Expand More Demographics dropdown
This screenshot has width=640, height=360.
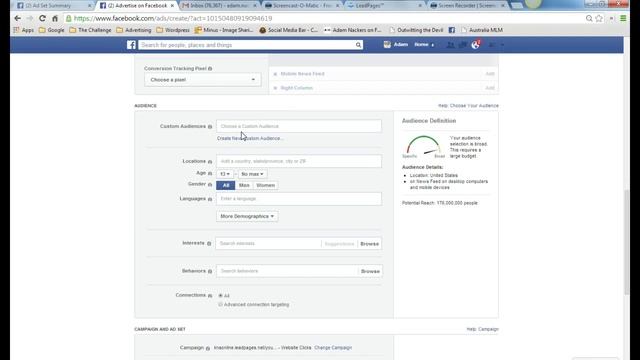(247, 216)
